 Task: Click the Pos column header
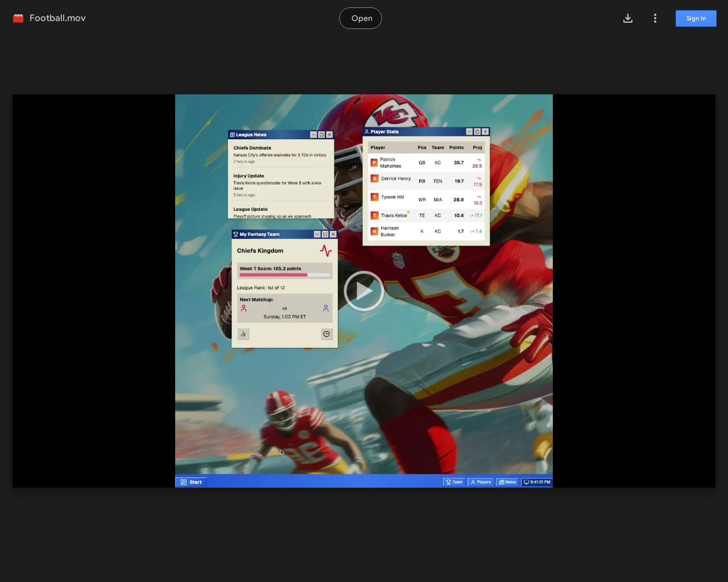[422, 147]
